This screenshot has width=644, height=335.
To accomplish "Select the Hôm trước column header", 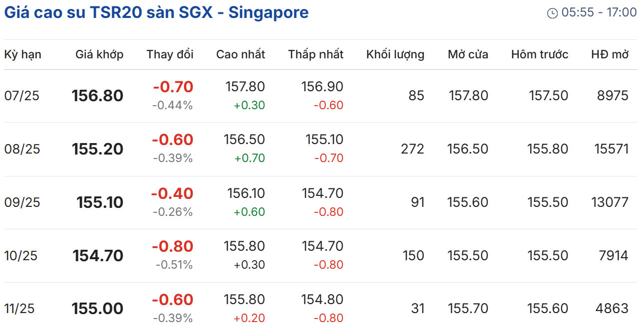I will (540, 54).
